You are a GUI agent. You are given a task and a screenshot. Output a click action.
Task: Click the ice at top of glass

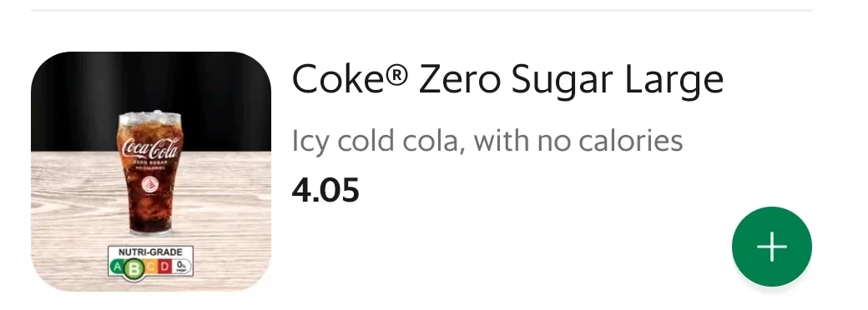(150, 117)
